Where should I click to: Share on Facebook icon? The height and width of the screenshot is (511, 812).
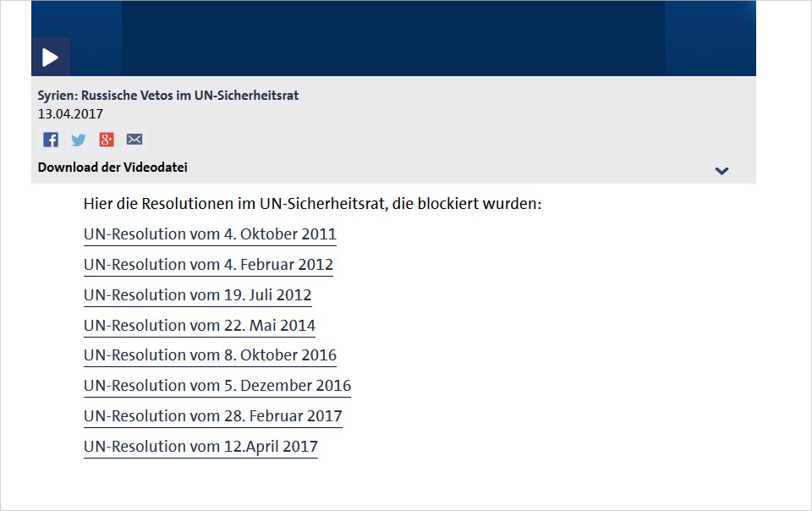(50, 140)
